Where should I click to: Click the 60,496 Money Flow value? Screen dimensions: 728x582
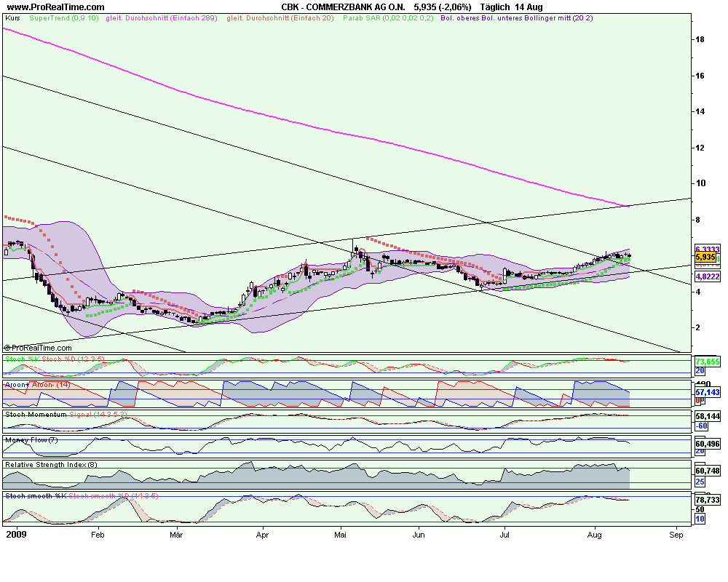(x=707, y=444)
